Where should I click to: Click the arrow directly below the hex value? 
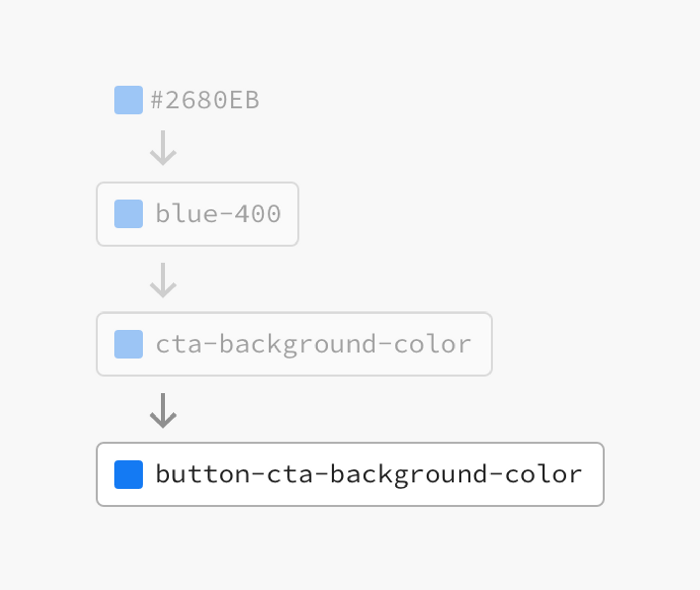(163, 148)
